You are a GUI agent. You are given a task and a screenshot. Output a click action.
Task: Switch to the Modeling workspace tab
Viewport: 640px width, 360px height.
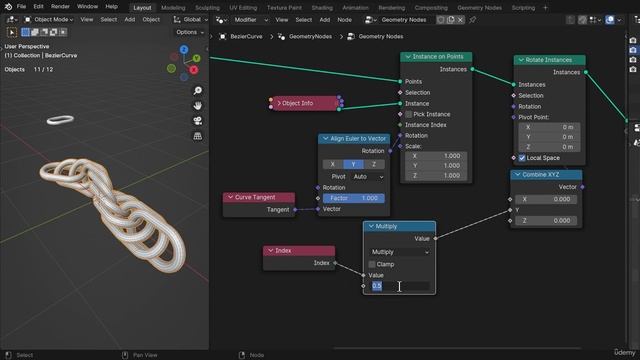[x=173, y=7]
